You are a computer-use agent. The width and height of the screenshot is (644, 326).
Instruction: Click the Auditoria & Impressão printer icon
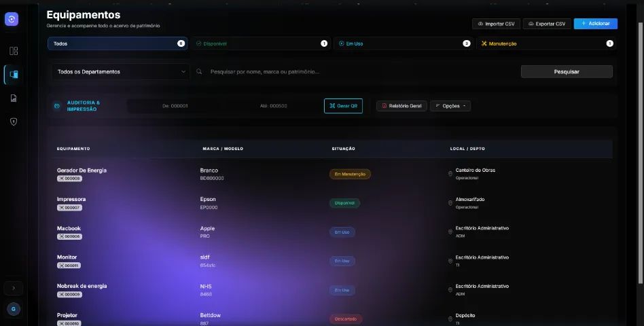[x=57, y=106]
